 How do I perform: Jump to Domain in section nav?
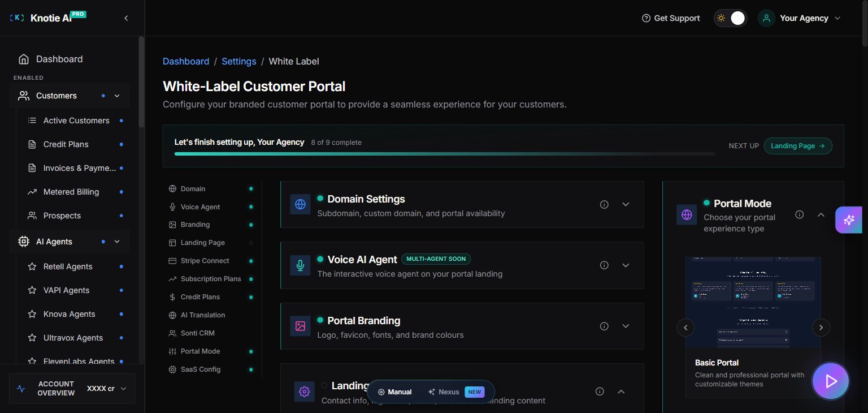(x=211, y=189)
